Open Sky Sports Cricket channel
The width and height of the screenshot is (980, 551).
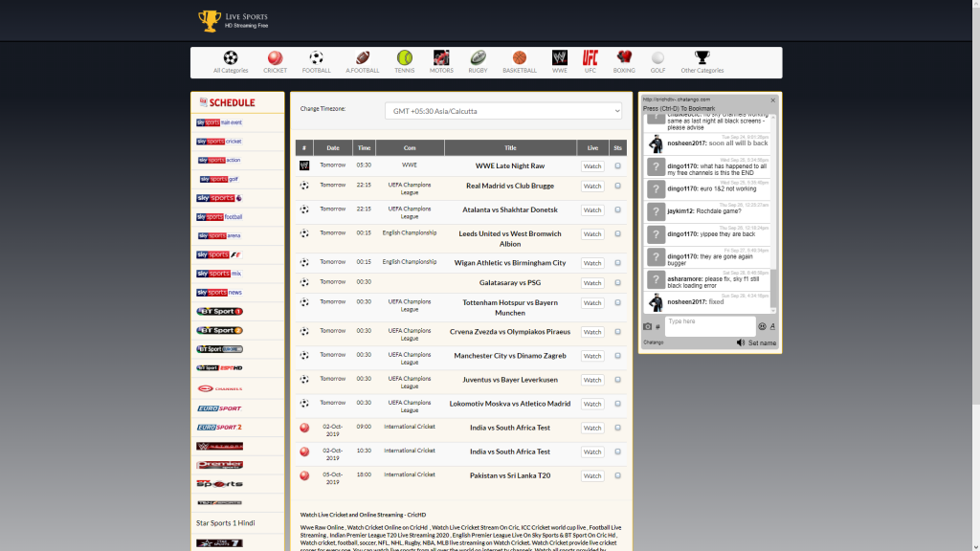point(219,142)
